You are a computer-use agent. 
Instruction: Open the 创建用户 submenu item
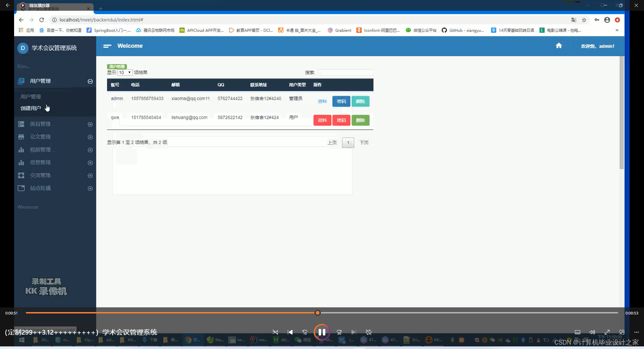click(x=31, y=108)
